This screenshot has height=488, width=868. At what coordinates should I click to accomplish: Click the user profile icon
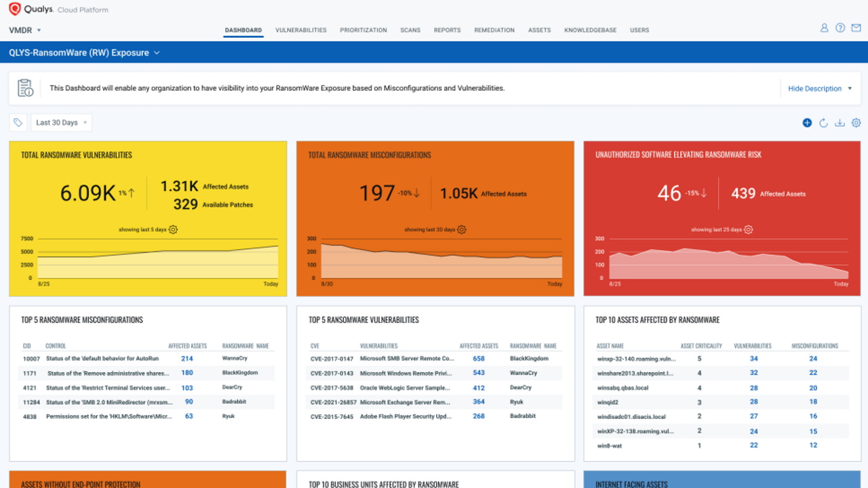824,28
